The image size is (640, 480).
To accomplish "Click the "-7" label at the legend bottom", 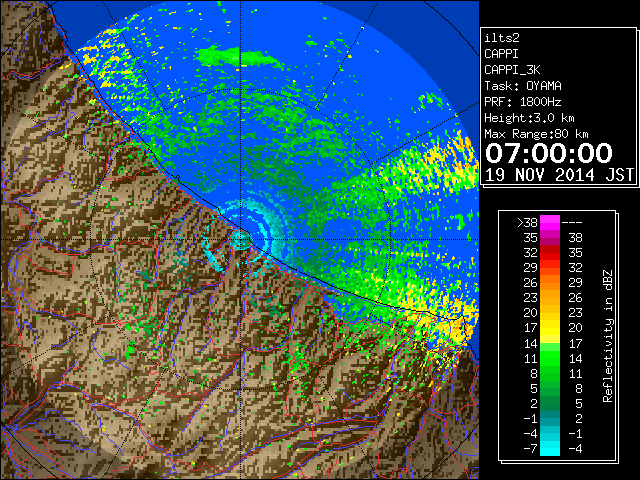I will [x=530, y=449].
